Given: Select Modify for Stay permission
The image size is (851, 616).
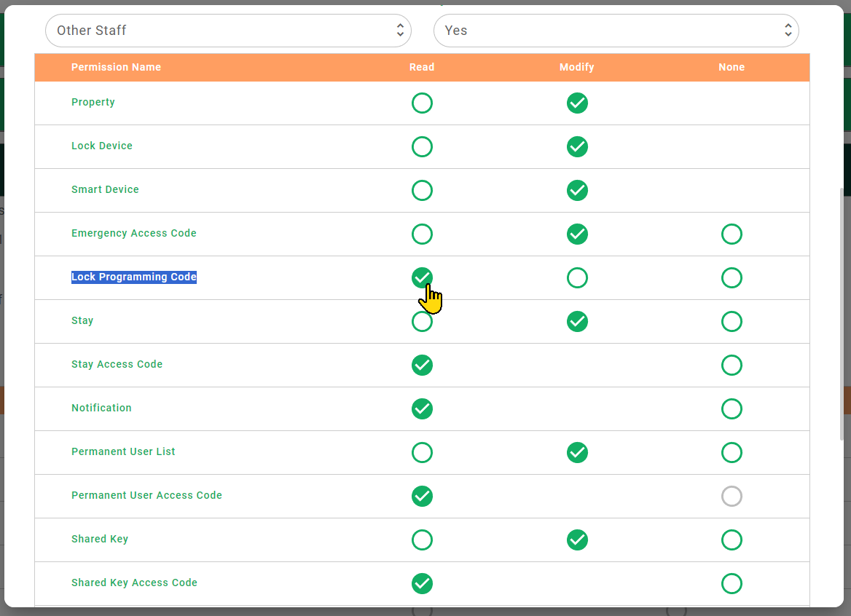Looking at the screenshot, I should pyautogui.click(x=577, y=322).
